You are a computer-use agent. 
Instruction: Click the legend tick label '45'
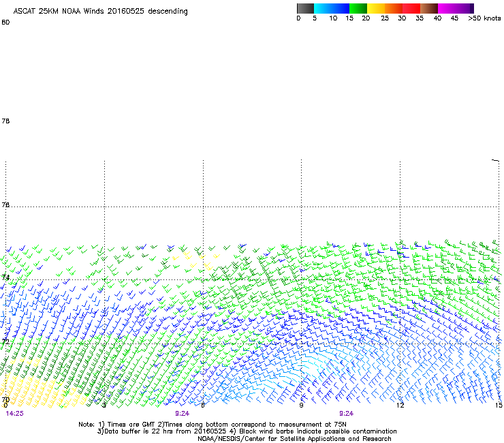point(454,18)
